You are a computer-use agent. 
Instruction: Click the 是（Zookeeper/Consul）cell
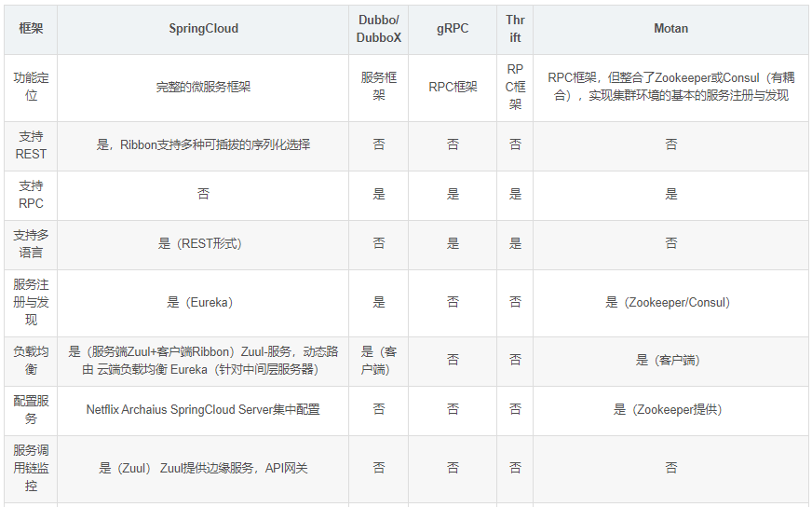point(670,302)
